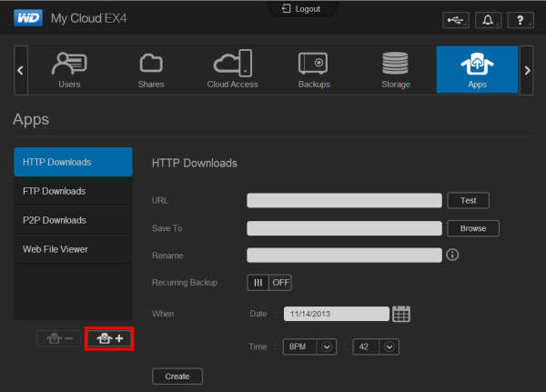Screen dimensions: 546x392
Task: Go to the Users section
Action: (x=69, y=70)
